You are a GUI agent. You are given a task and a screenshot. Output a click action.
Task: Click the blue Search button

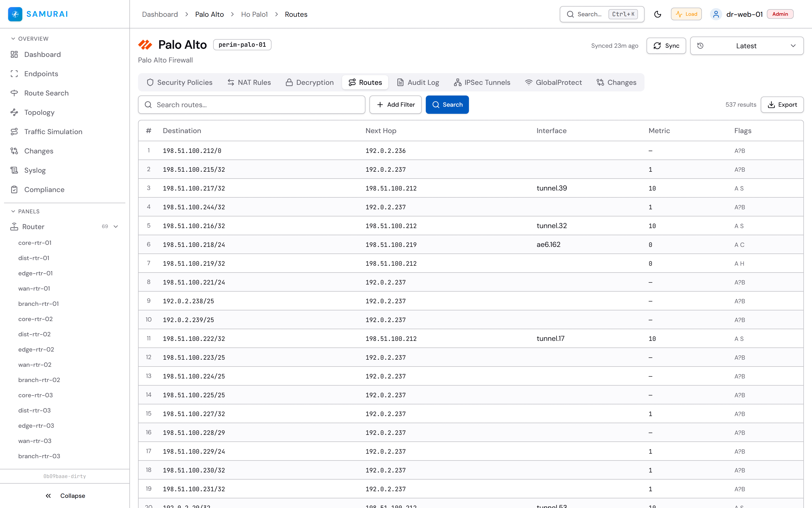[447, 105]
